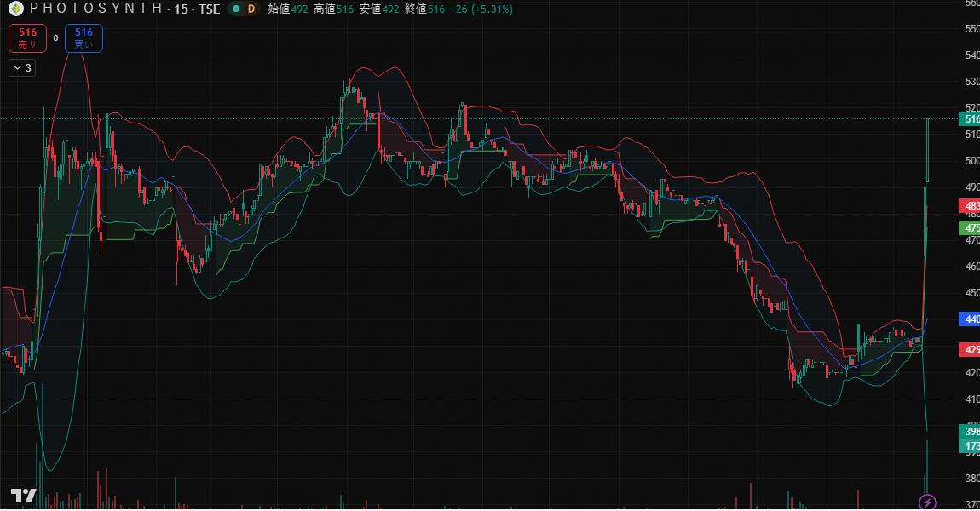Image resolution: width=980 pixels, height=511 pixels.
Task: Click the 安値492 low value
Action: pos(379,9)
